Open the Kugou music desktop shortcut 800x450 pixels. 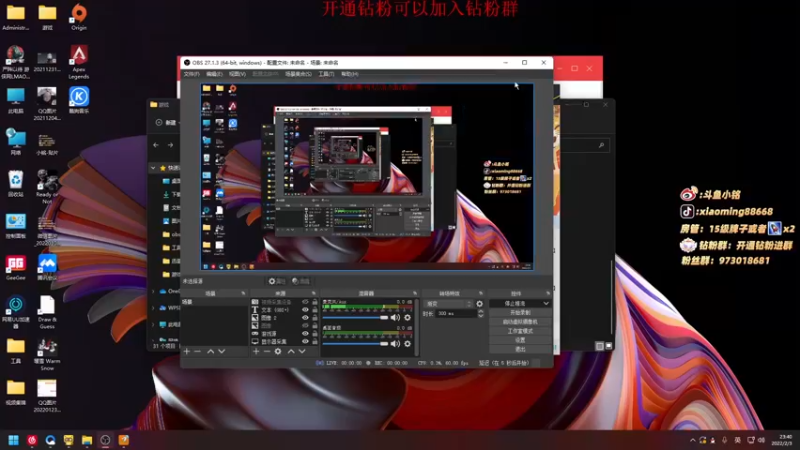coord(79,100)
